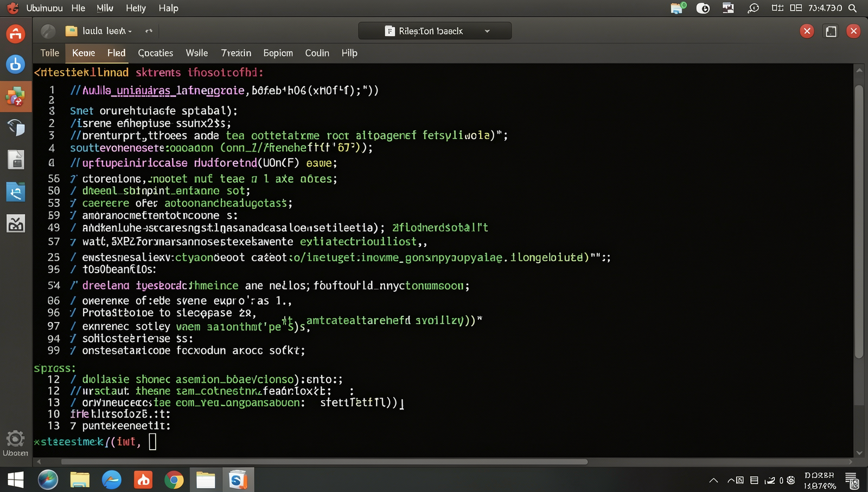
Task: Click the vertical scrollbar thumb
Action: click(859, 222)
